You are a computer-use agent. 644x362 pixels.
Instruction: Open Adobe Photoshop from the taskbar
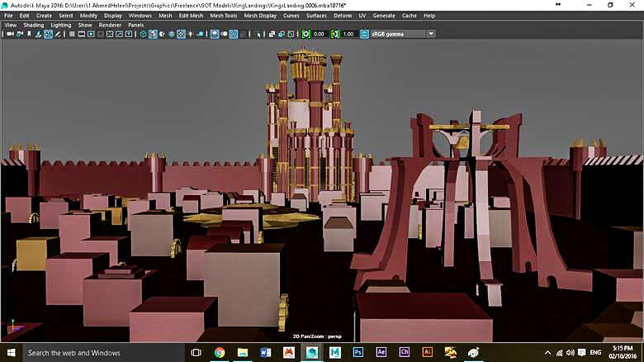click(359, 353)
